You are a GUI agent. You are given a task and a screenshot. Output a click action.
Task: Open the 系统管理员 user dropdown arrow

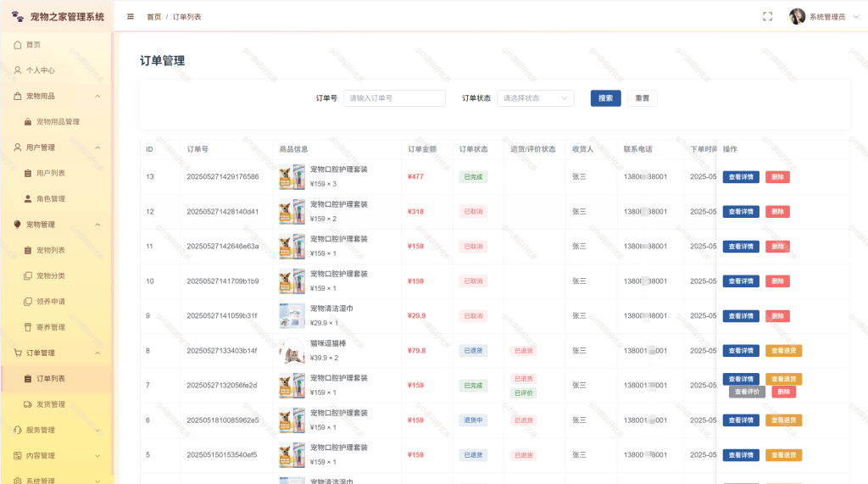tap(856, 17)
